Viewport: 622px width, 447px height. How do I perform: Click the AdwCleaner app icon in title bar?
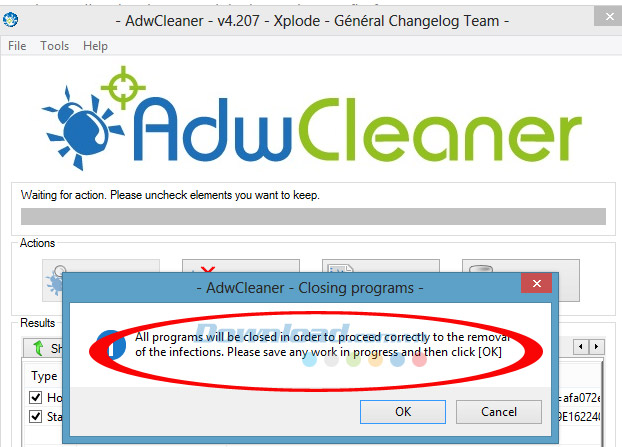pyautogui.click(x=10, y=19)
